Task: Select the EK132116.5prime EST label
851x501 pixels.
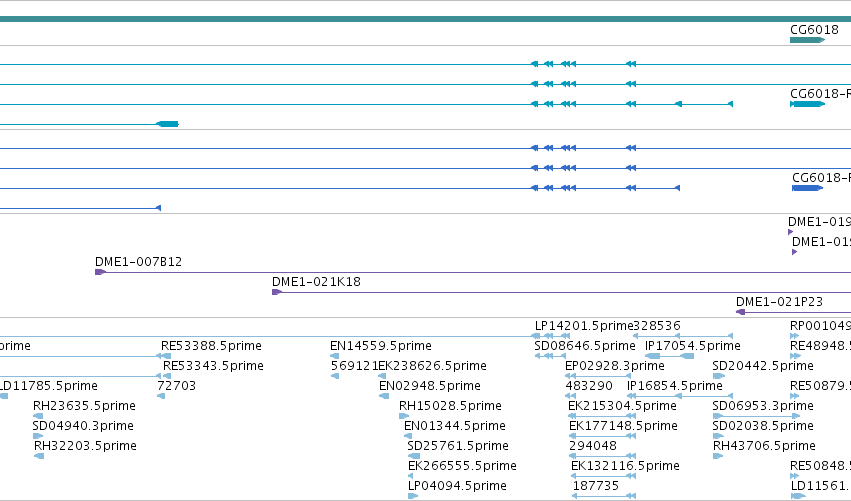Action: coord(625,466)
